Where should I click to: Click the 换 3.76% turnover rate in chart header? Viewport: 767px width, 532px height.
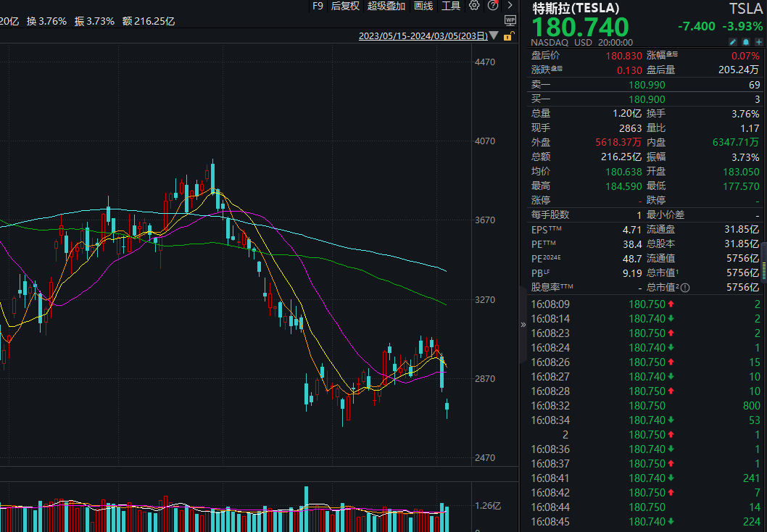click(47, 21)
